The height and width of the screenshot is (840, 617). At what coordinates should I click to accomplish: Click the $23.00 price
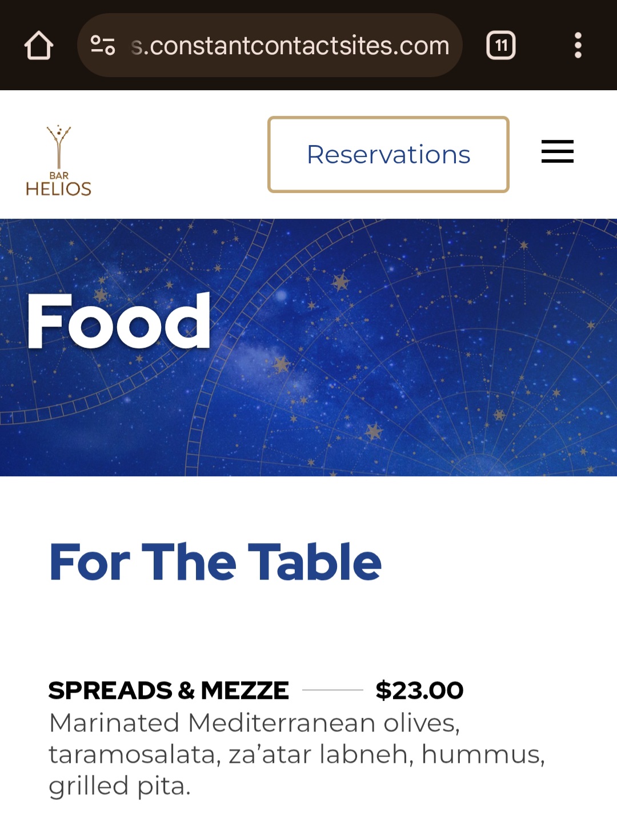click(419, 690)
